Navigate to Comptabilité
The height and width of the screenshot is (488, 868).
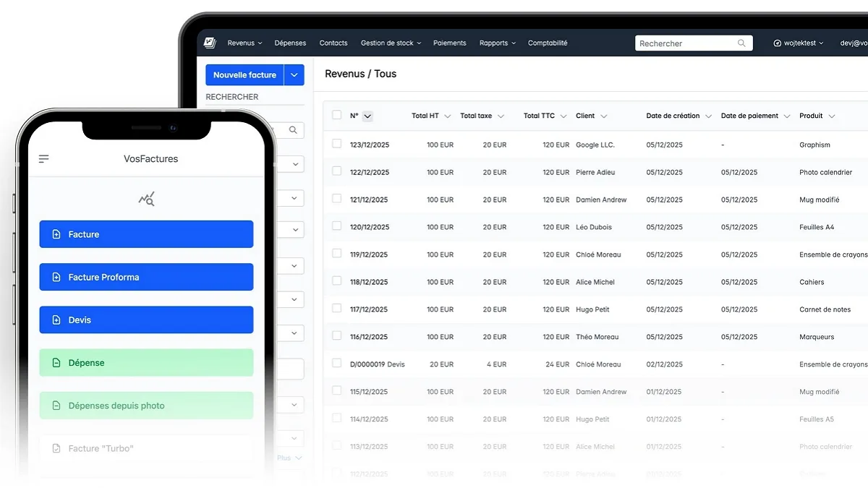548,43
